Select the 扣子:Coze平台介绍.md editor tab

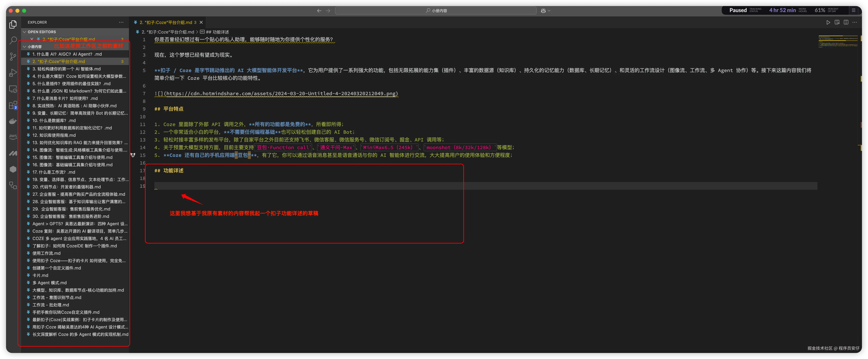(166, 22)
